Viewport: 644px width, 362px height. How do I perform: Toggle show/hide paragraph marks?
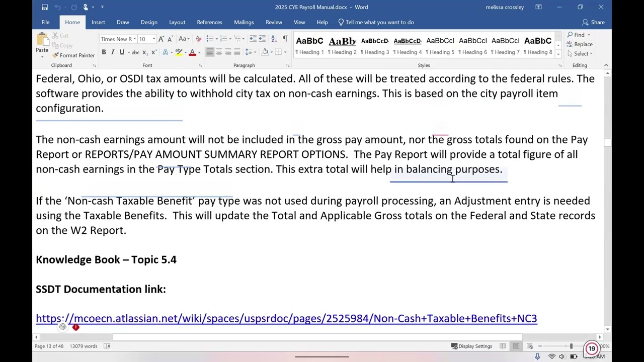point(285,39)
